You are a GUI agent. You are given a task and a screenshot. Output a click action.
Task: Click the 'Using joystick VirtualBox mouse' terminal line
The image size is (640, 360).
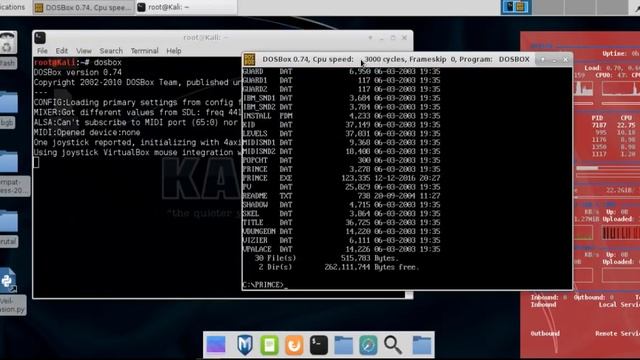point(138,153)
